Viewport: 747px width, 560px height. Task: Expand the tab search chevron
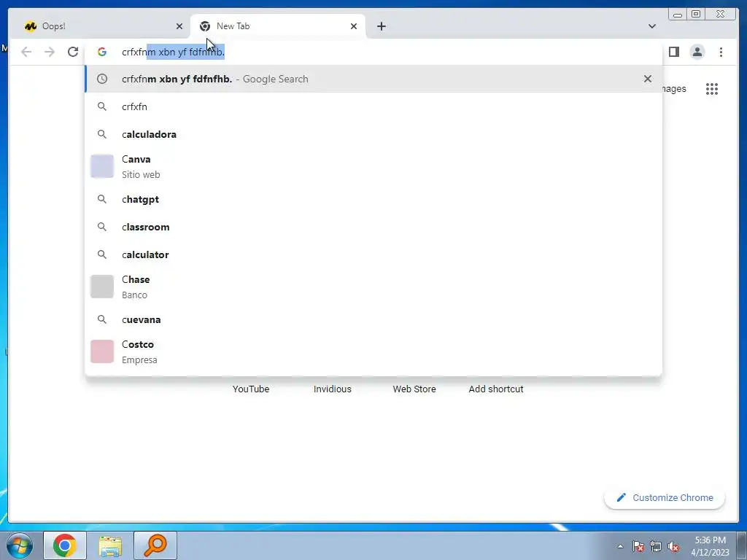(x=651, y=26)
